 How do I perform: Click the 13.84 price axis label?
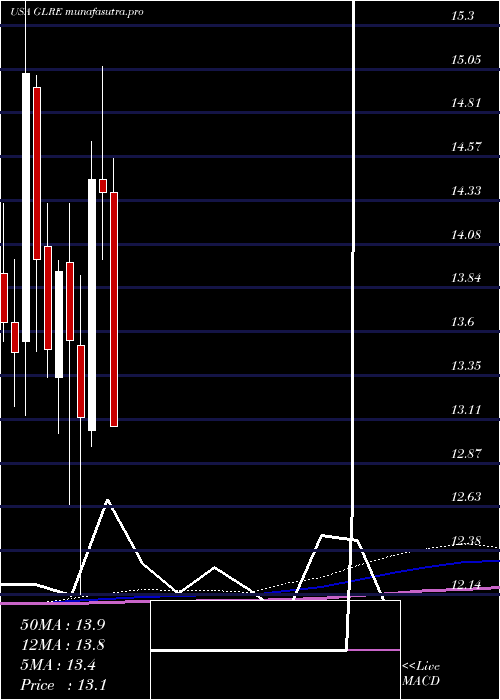click(466, 279)
